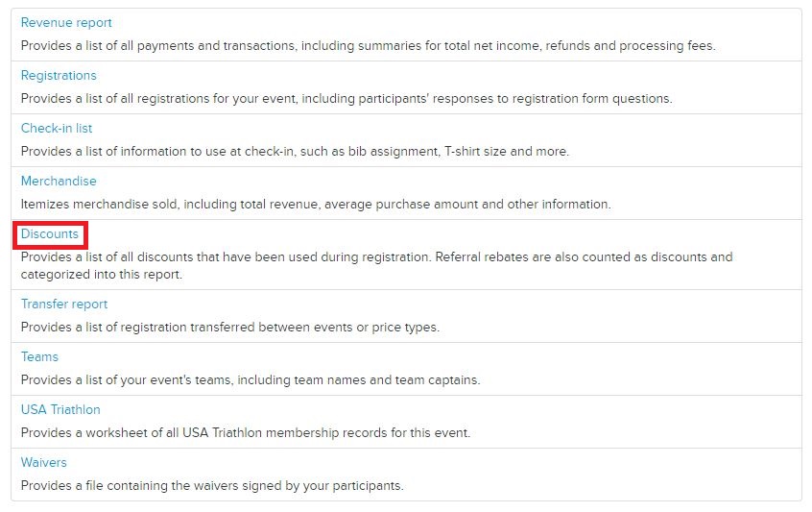Click the description about waivers signed by participants

pyautogui.click(x=212, y=486)
